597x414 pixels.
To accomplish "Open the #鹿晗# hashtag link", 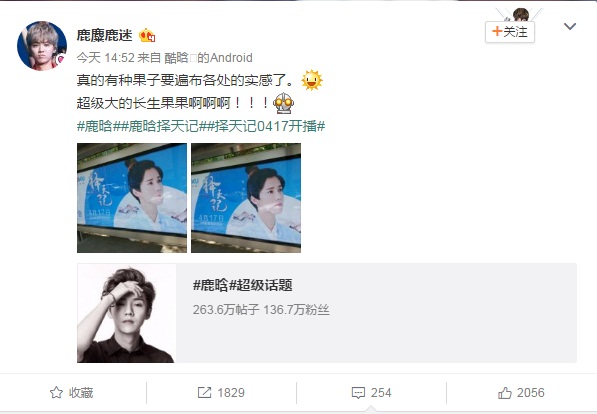I will [x=94, y=126].
